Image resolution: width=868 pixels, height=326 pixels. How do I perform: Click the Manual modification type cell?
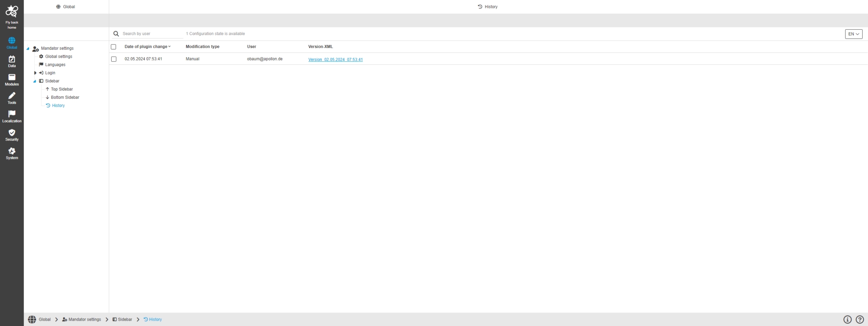[x=193, y=59]
